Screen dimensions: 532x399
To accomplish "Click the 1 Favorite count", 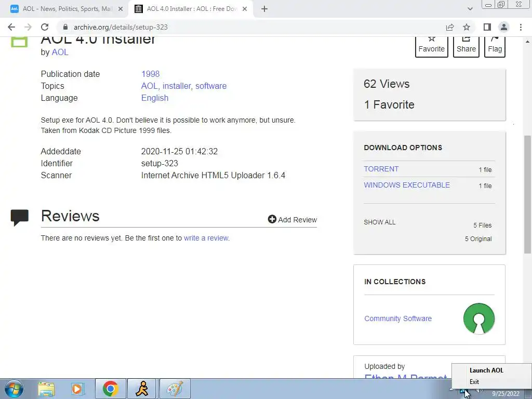I will pos(389,104).
